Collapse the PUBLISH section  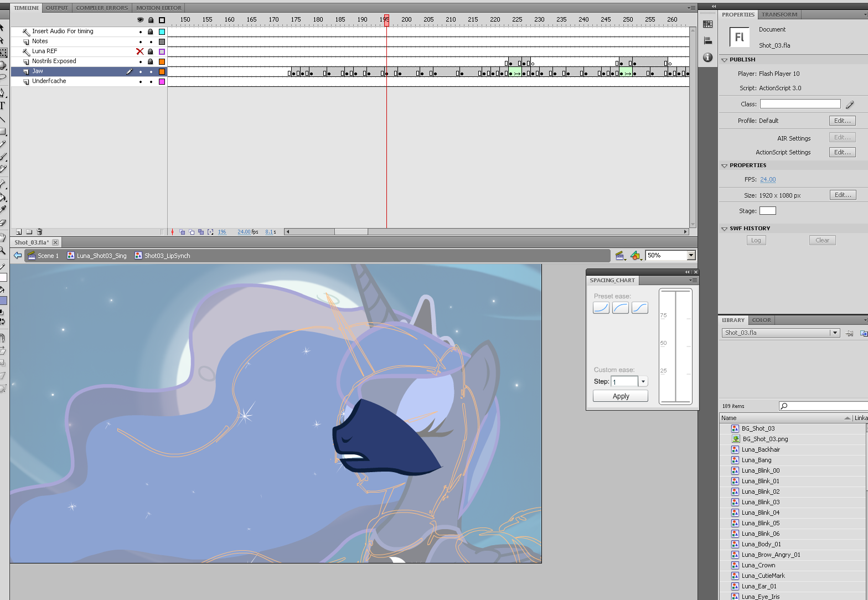point(724,60)
